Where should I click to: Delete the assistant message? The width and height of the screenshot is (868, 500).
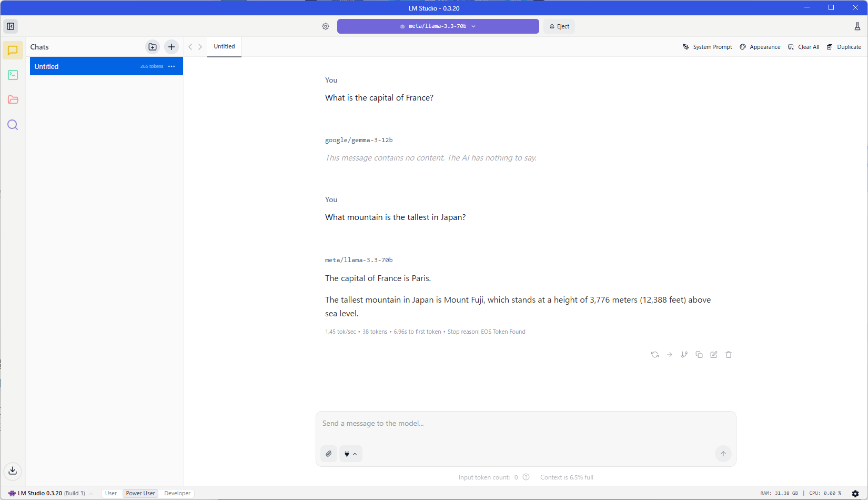tap(729, 355)
